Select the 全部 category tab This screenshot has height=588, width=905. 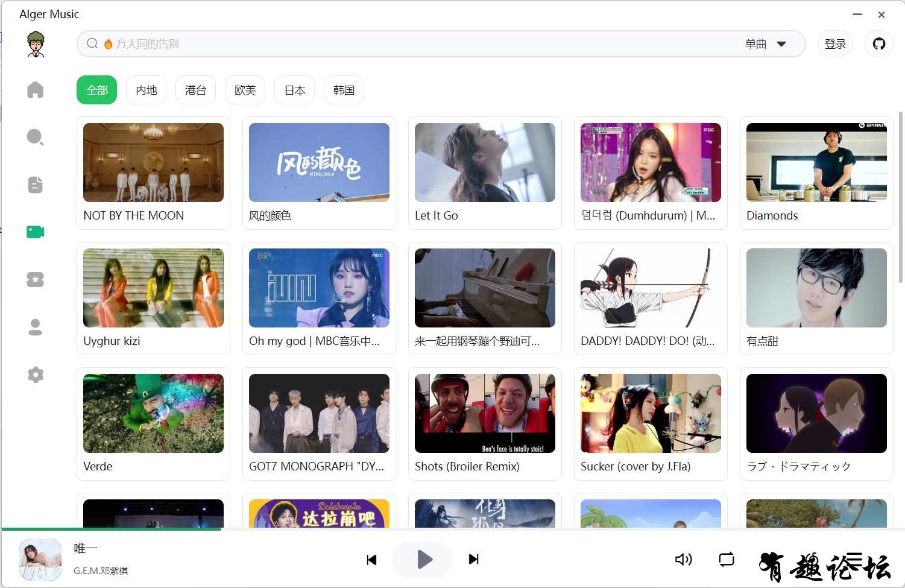tap(96, 90)
